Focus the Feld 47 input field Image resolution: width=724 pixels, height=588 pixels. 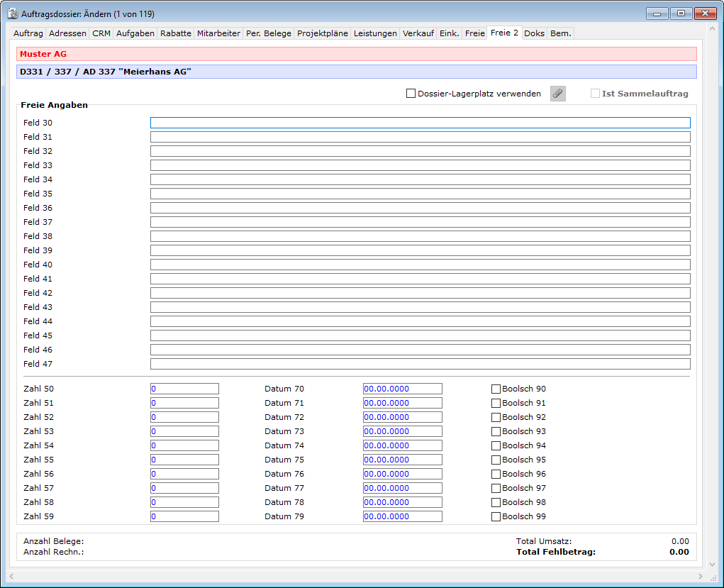click(420, 364)
